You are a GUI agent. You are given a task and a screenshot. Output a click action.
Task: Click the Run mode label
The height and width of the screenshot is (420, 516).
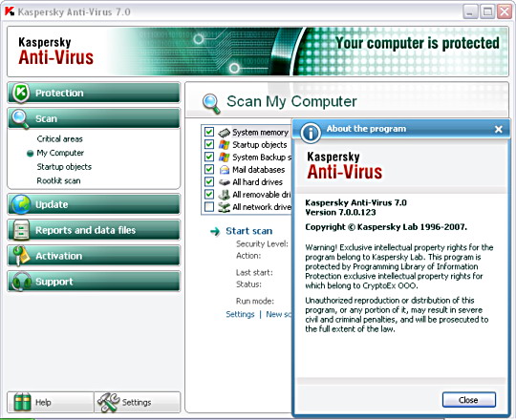pyautogui.click(x=255, y=301)
